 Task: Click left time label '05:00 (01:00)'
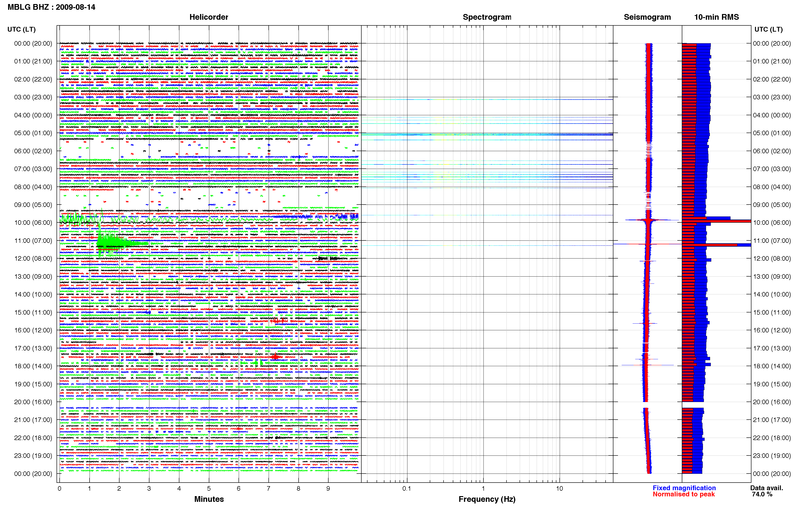click(x=33, y=133)
